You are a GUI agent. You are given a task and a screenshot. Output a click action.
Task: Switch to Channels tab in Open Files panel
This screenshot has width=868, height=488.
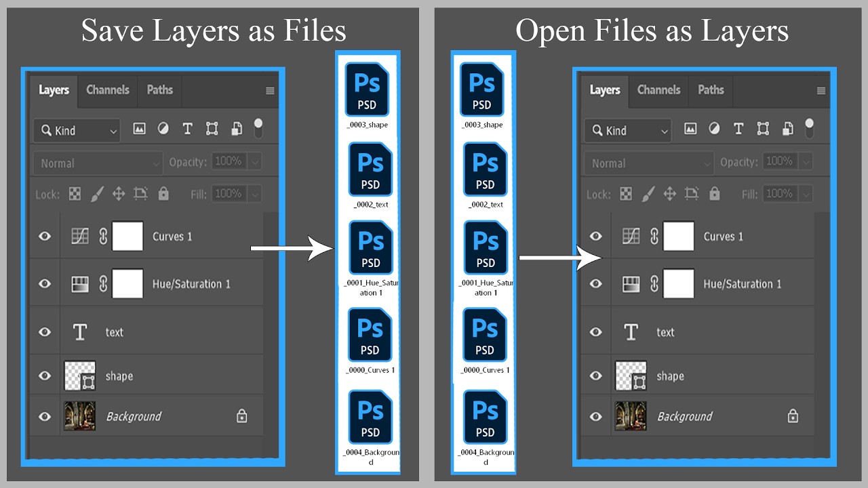[x=659, y=90]
